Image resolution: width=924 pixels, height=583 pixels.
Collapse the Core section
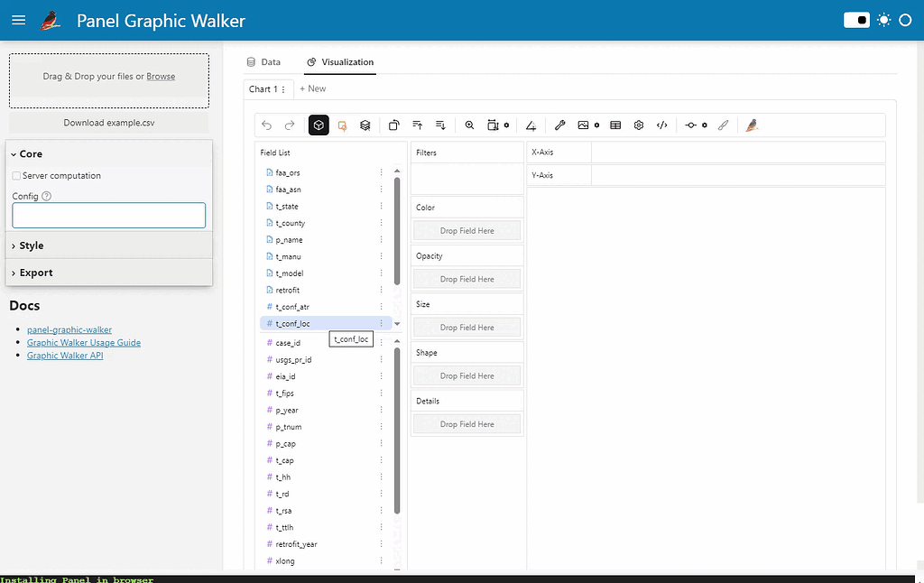click(x=31, y=154)
